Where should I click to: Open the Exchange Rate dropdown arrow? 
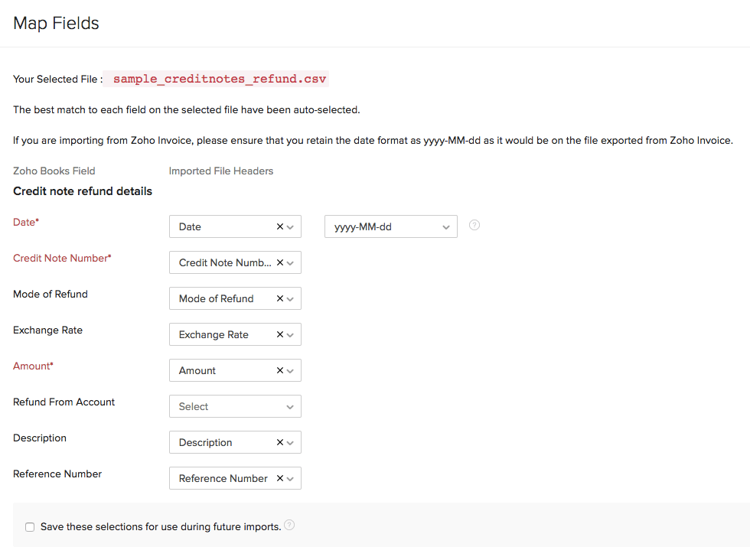tap(290, 335)
